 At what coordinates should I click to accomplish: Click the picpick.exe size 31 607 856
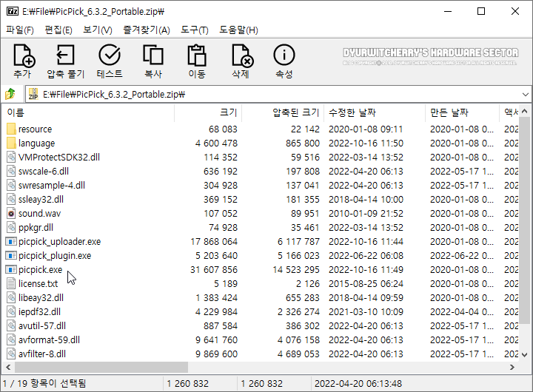214,270
